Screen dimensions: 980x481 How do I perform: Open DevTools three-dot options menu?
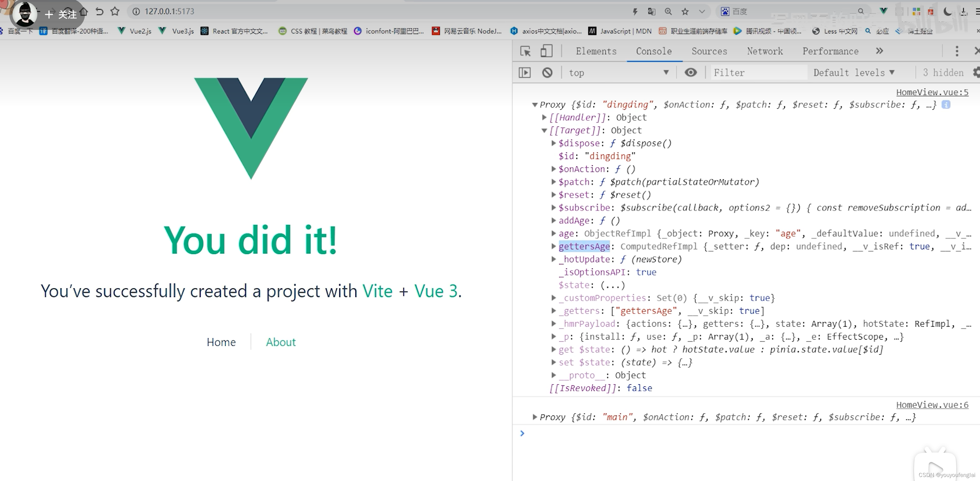coord(957,51)
